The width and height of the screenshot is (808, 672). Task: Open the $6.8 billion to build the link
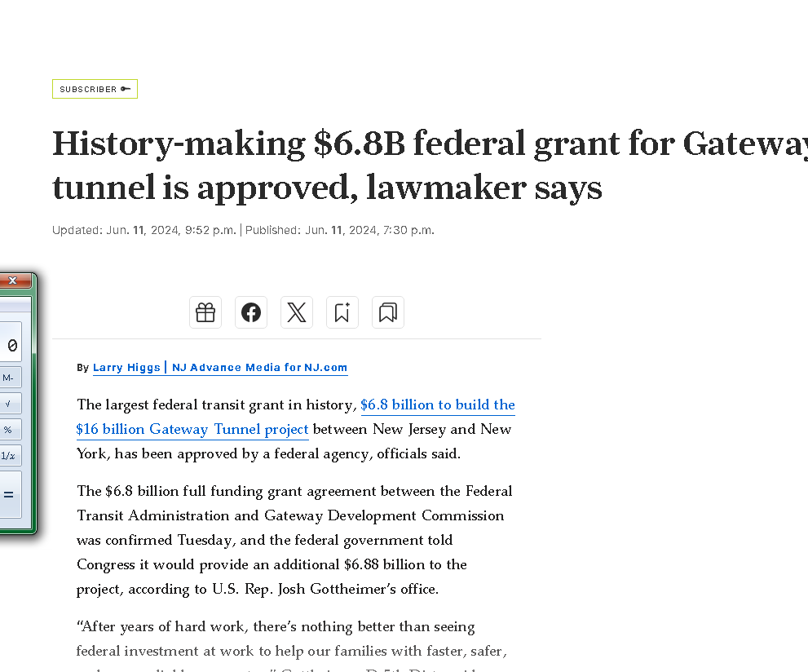438,405
